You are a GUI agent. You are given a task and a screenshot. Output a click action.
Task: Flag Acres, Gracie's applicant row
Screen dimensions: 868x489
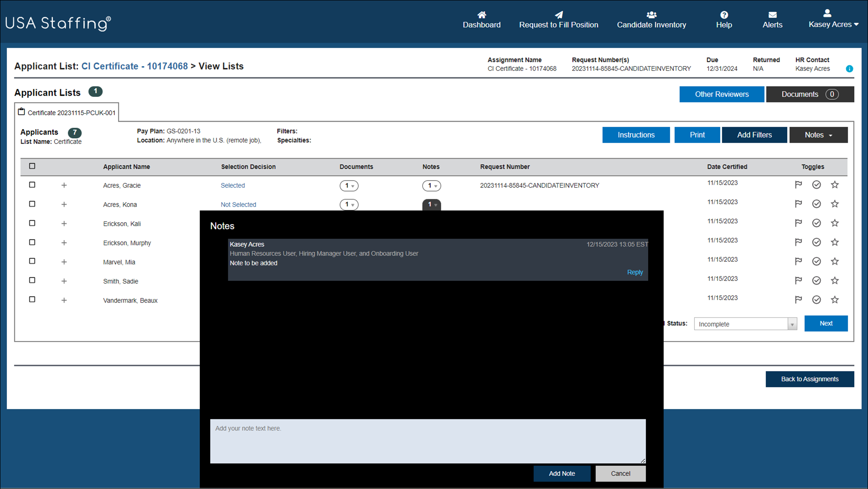click(799, 185)
